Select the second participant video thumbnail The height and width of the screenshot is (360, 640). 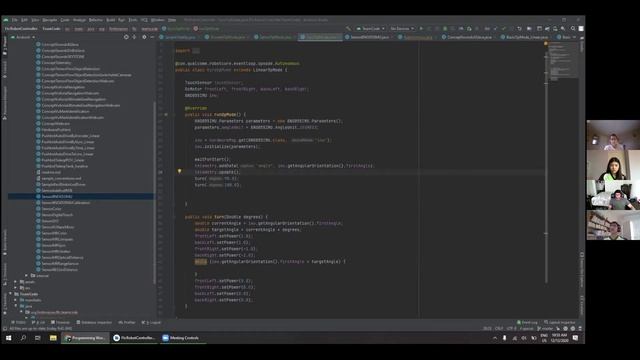[x=613, y=165]
